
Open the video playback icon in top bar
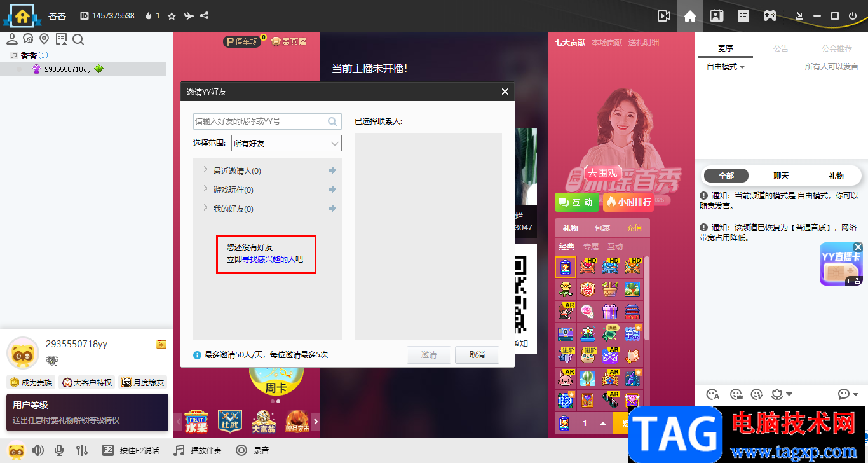[664, 16]
